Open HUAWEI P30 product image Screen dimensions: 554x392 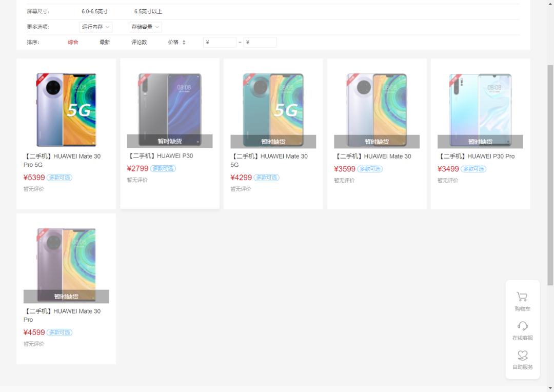170,110
